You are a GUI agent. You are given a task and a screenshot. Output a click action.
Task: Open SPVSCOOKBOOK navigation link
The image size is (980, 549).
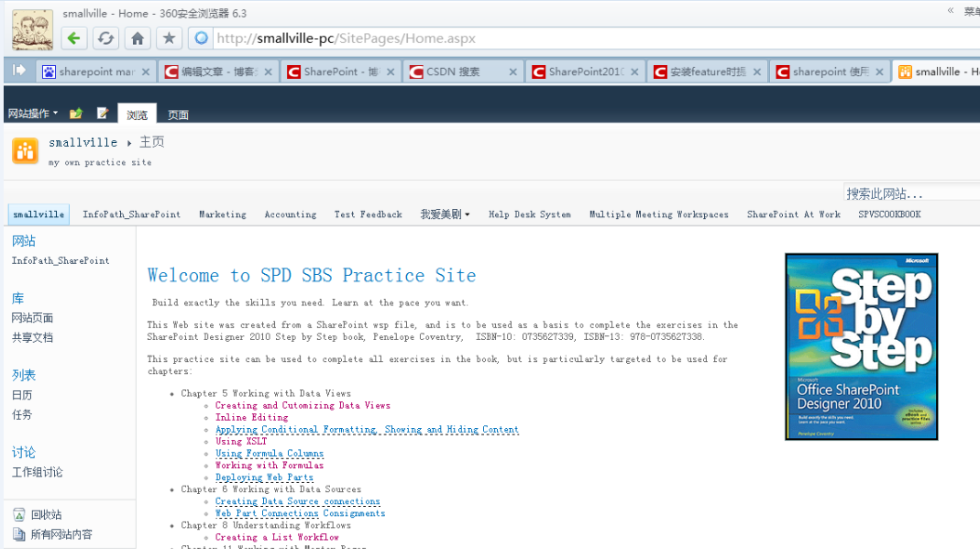coord(889,214)
